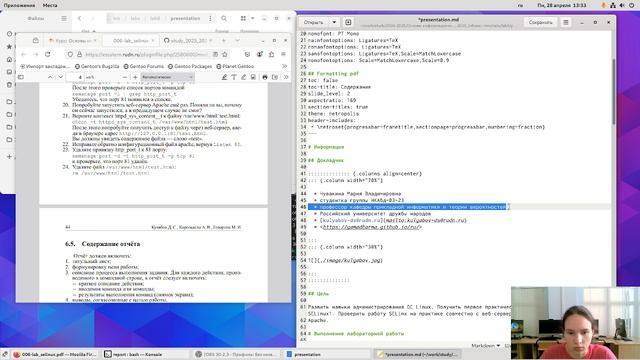Screen dimensions: 640x360
Task: Open the Импорт закладок bookmark item
Action: (45, 66)
